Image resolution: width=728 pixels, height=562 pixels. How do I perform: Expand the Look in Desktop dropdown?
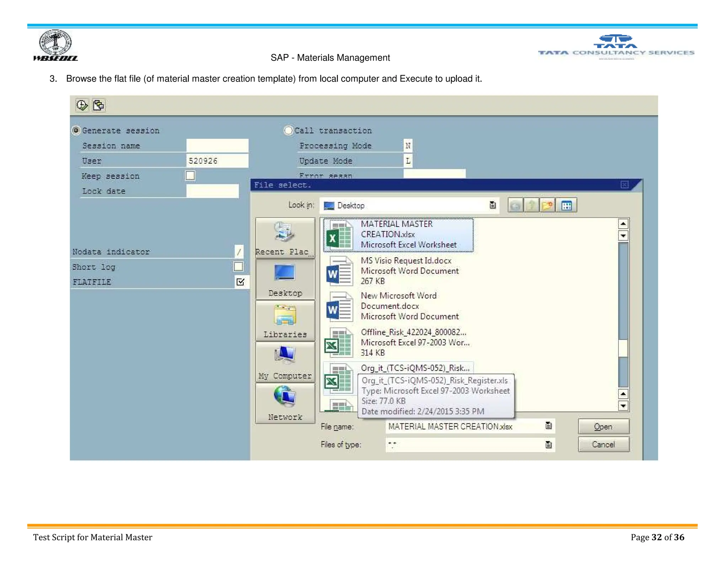click(492, 205)
